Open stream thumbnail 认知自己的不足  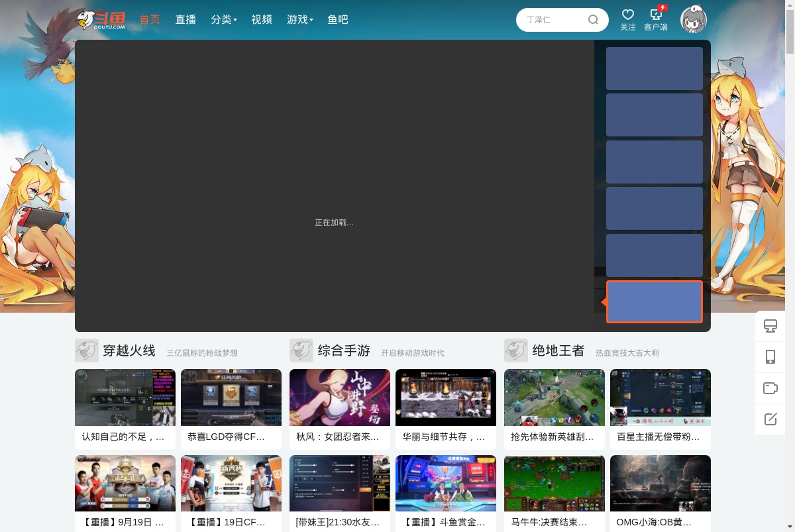125,398
